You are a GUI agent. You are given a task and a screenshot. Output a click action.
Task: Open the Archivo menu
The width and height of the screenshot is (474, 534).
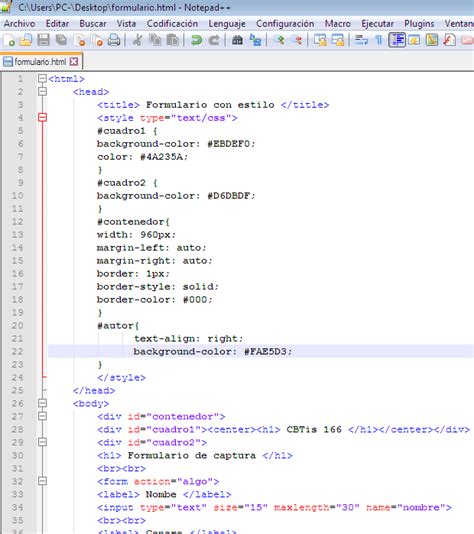[x=19, y=23]
